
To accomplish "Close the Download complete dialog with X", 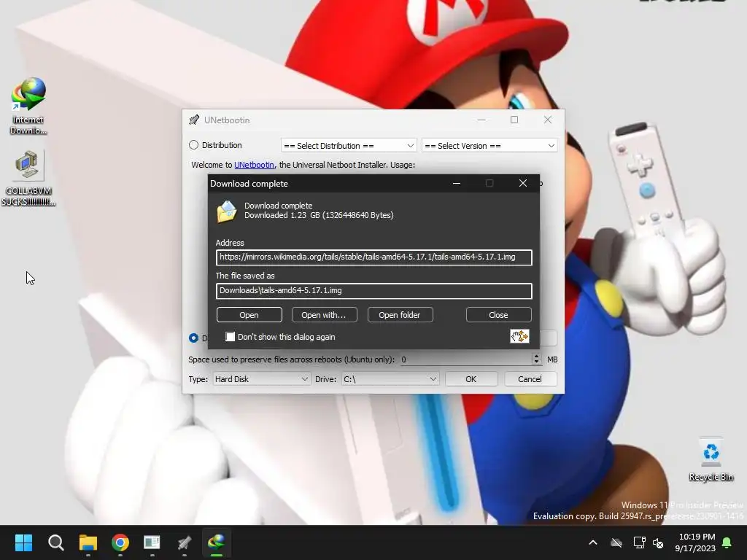I will pos(522,183).
